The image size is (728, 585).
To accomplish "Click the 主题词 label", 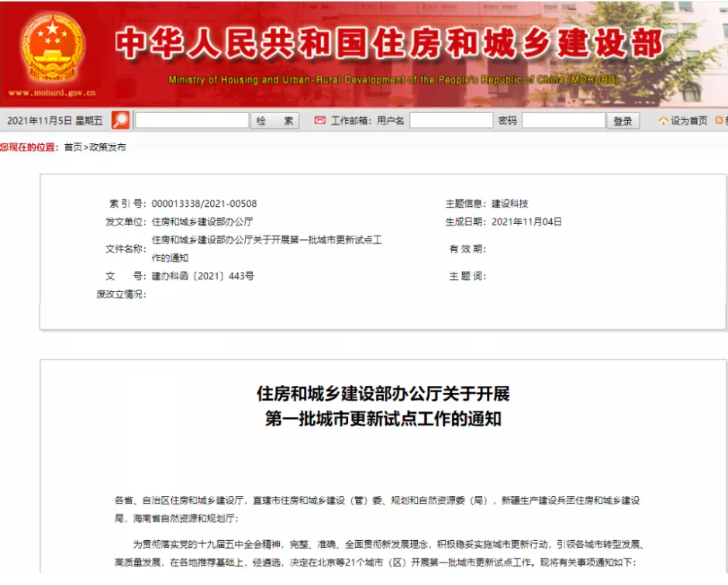I will [468, 276].
